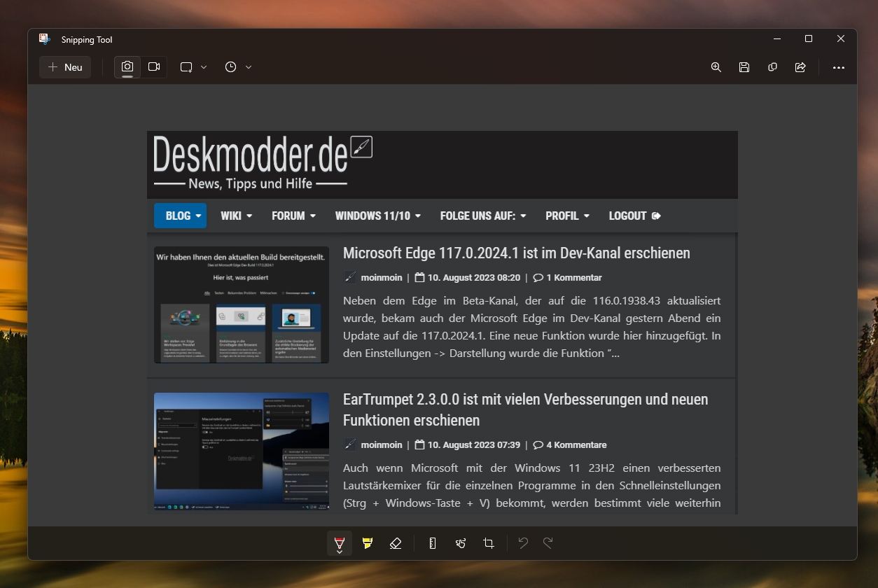Copy the snip to clipboard
Image resolution: width=878 pixels, height=588 pixels.
point(772,67)
